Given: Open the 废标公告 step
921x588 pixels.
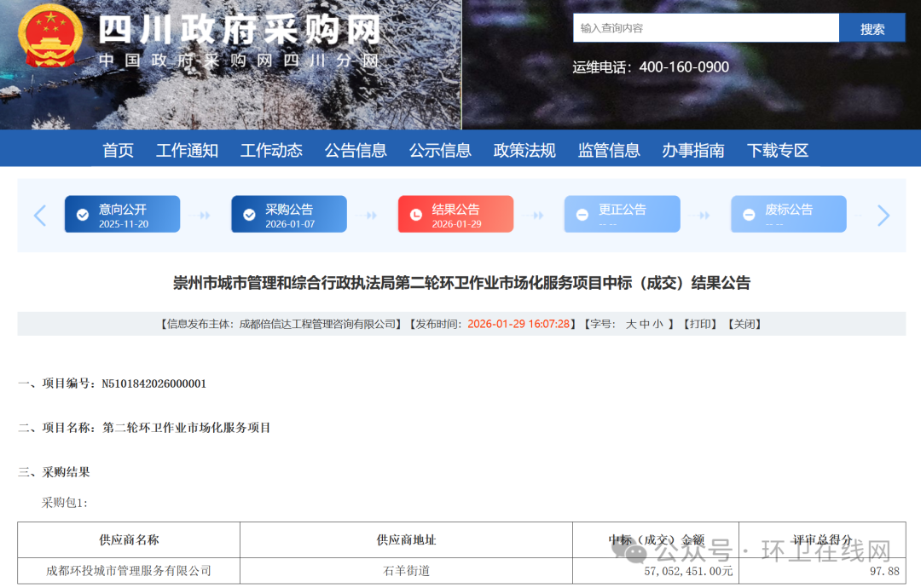Looking at the screenshot, I should tap(789, 214).
